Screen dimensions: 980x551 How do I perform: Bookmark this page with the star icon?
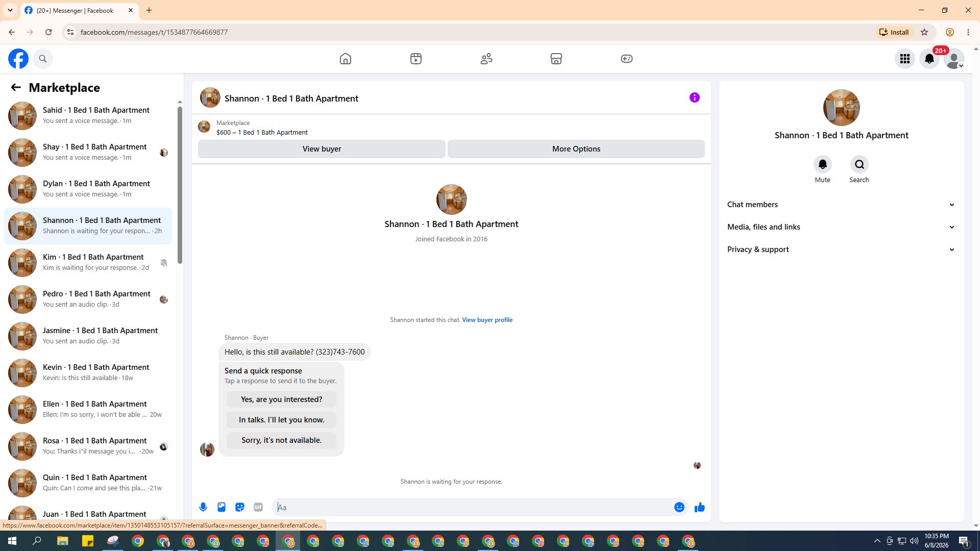point(924,32)
